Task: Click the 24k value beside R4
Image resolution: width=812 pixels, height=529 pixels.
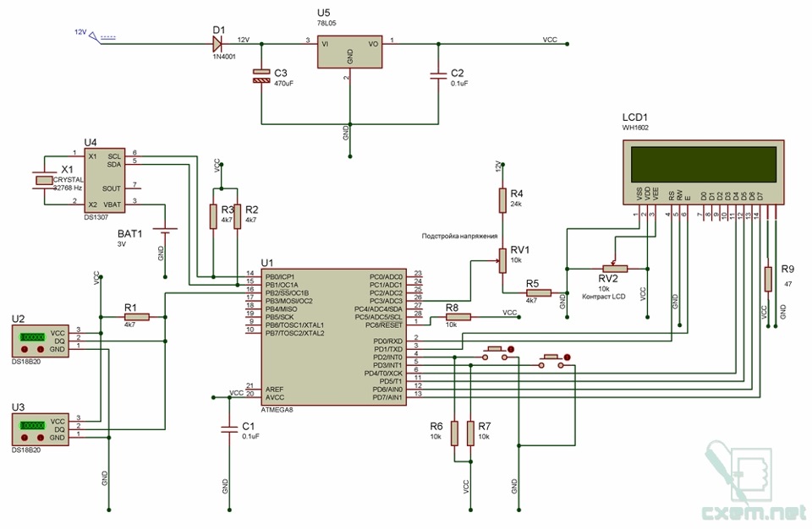Action: (x=516, y=204)
